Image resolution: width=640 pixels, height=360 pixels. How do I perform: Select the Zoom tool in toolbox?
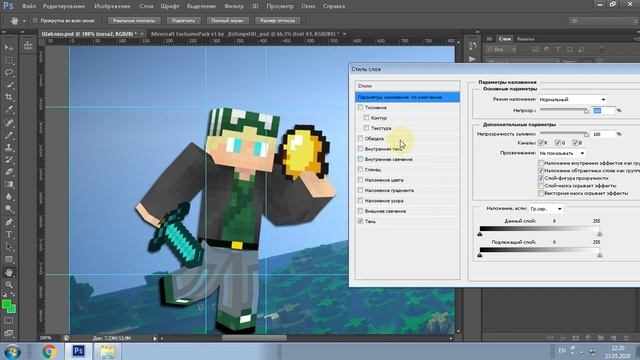[9, 284]
